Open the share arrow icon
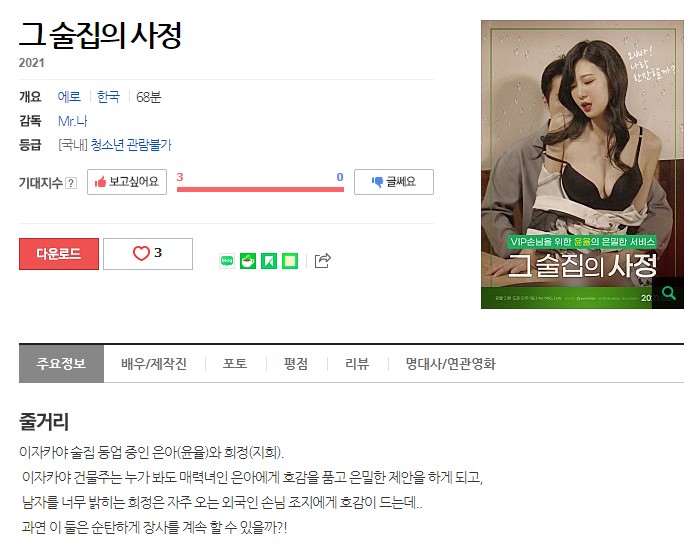Viewport: 696px width, 547px height. (x=323, y=261)
